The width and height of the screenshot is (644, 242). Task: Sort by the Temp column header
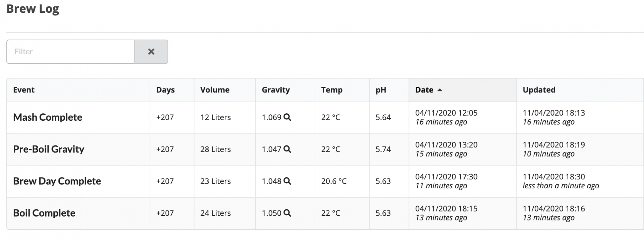[x=332, y=90]
